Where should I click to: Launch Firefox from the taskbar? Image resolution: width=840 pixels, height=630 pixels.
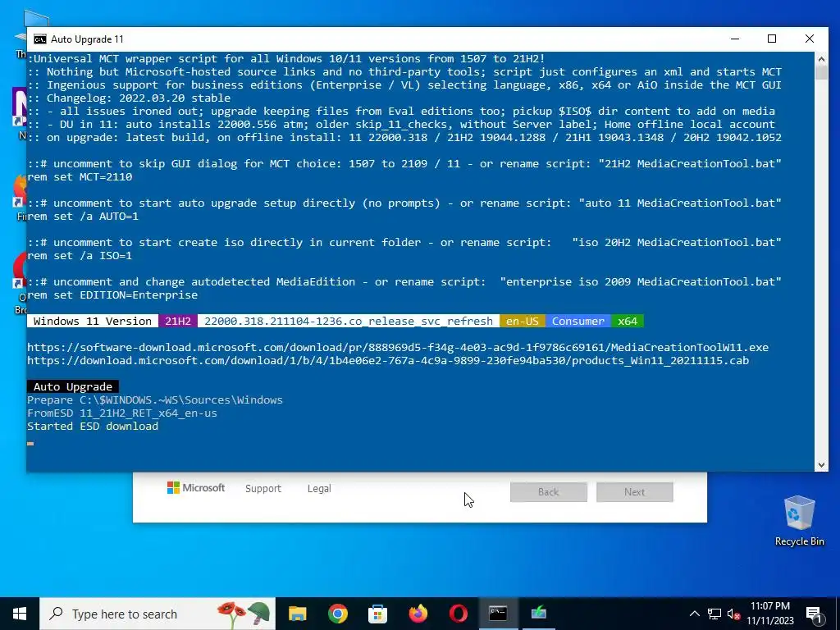[x=418, y=614]
